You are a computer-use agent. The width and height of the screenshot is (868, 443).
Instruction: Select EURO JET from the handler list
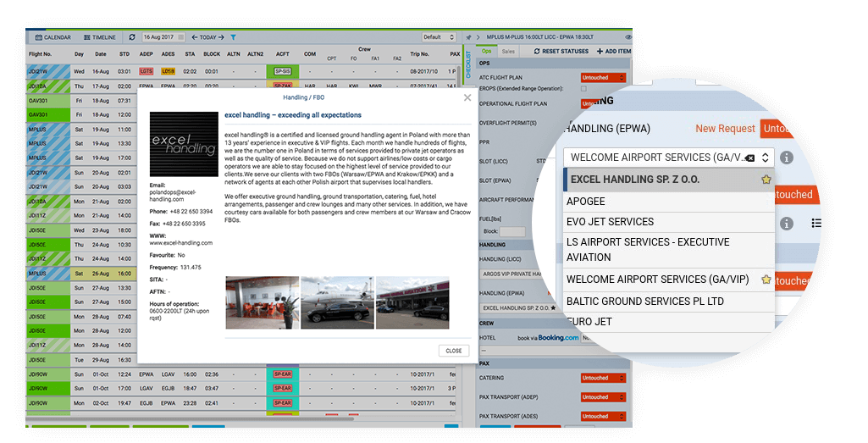[669, 322]
